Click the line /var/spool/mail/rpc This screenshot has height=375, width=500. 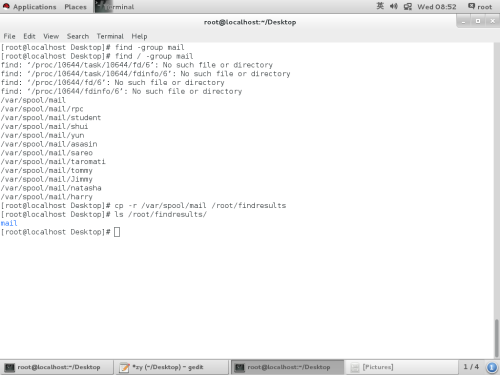tap(42, 109)
